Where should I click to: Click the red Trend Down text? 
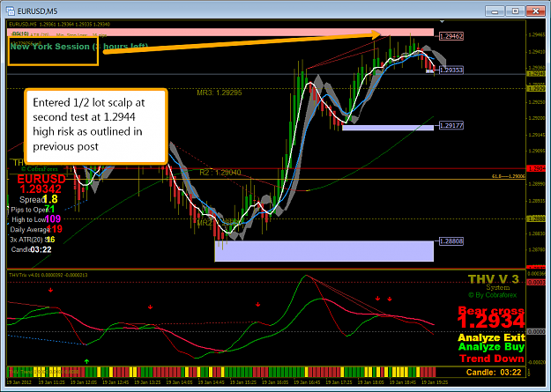pos(492,359)
